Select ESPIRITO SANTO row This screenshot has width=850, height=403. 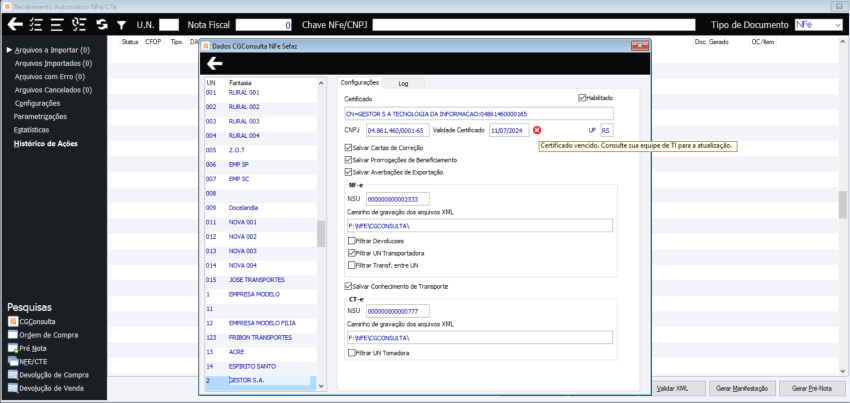[260, 366]
